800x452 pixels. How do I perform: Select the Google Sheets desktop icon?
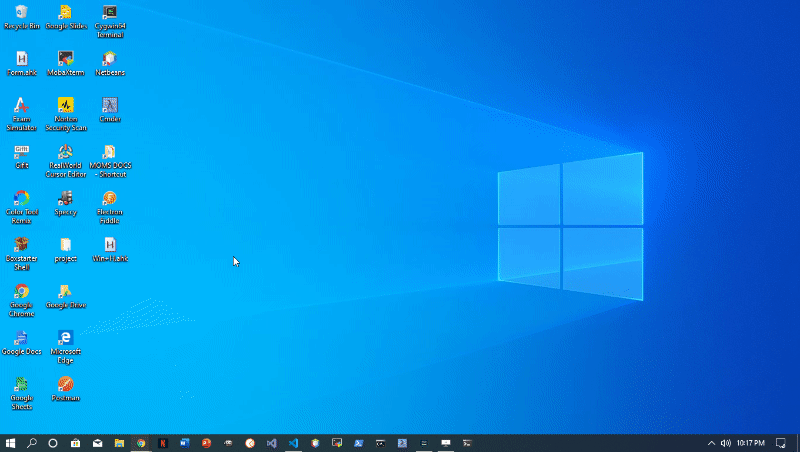pyautogui.click(x=21, y=393)
